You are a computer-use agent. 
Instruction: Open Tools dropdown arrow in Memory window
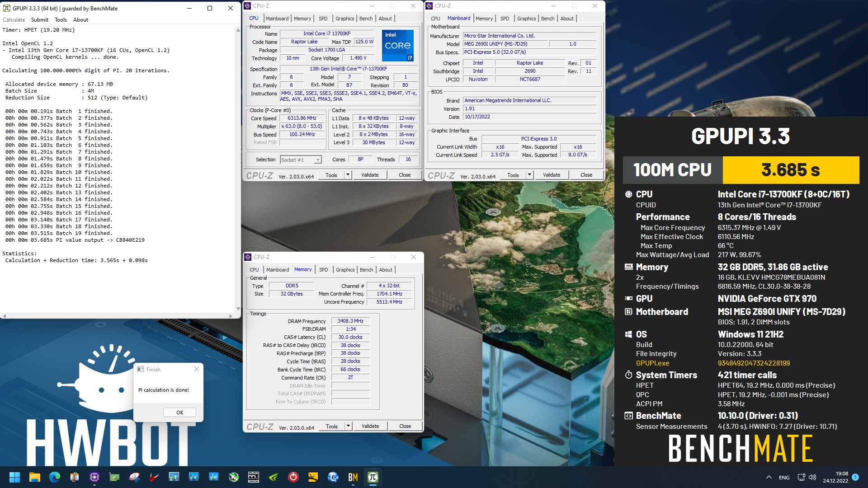point(348,426)
